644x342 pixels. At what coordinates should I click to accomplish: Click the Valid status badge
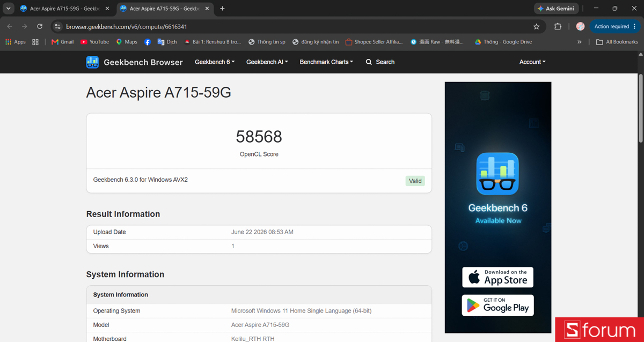click(415, 181)
